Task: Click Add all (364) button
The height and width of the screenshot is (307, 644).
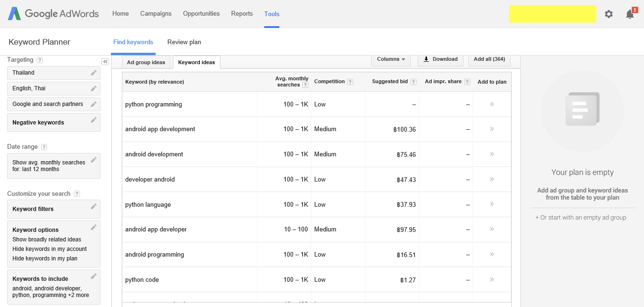Action: pyautogui.click(x=489, y=59)
